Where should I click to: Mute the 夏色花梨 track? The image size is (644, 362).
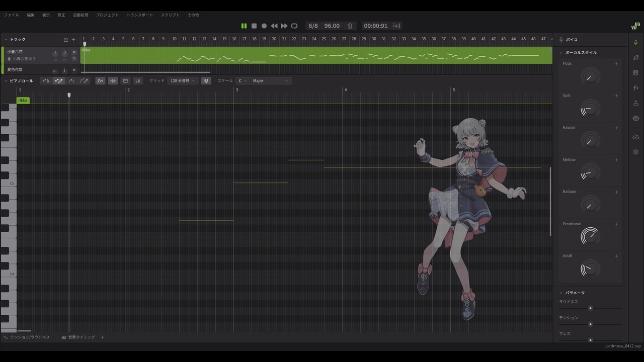click(x=74, y=70)
